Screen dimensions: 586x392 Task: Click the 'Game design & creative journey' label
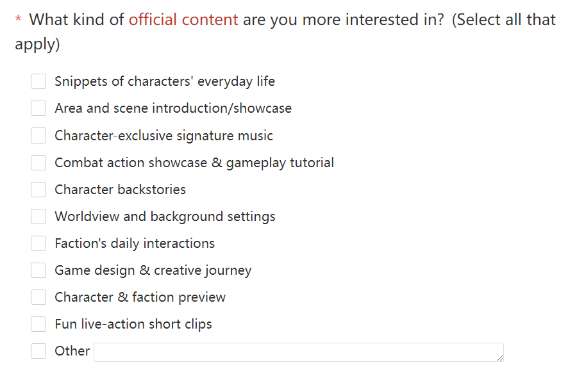(153, 270)
